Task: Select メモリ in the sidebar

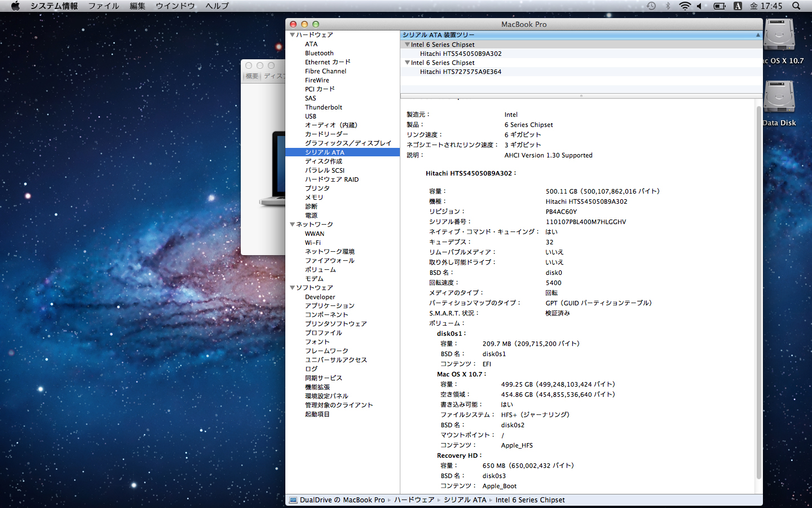Action: 314,198
